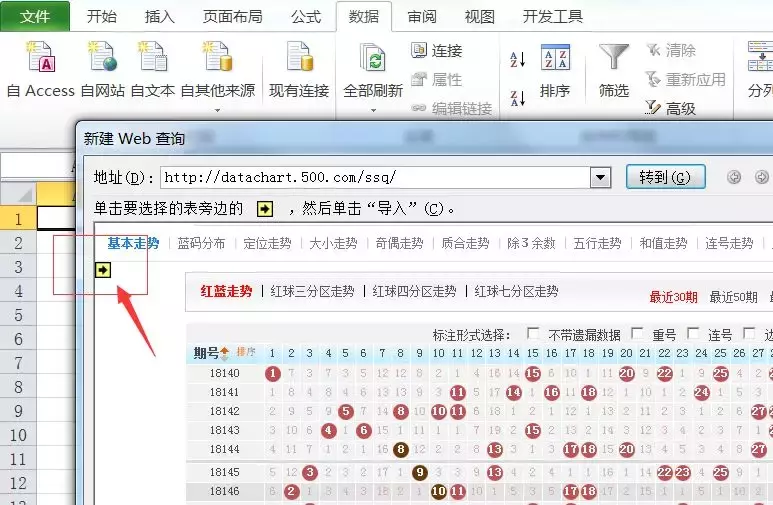Click period 18145 row label
The image size is (773, 505).
[x=224, y=472]
